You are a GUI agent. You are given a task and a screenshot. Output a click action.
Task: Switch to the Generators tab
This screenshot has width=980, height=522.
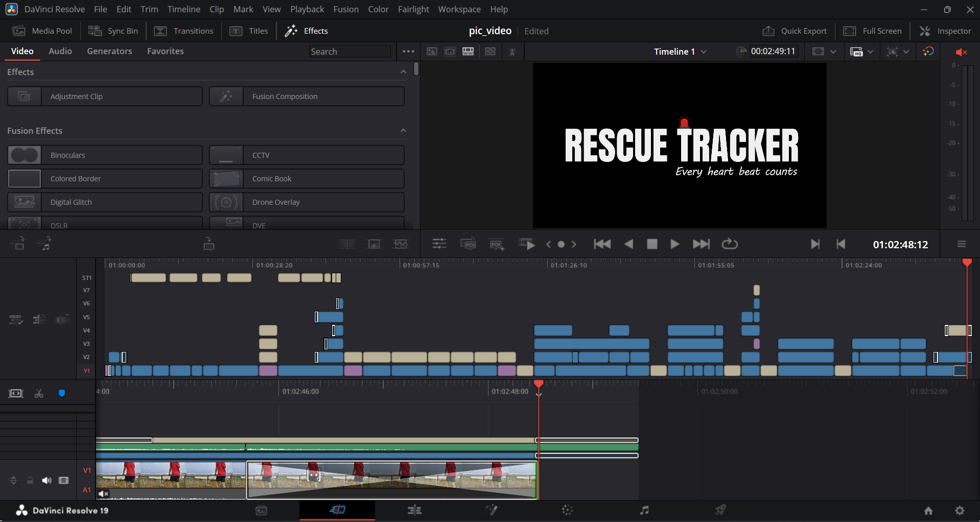[x=109, y=51]
